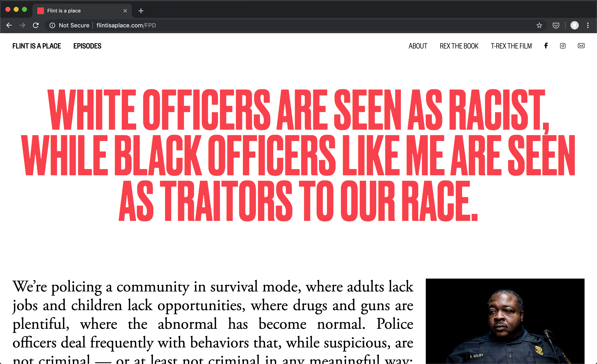
Task: Bookmark page with the star icon
Action: pos(539,25)
